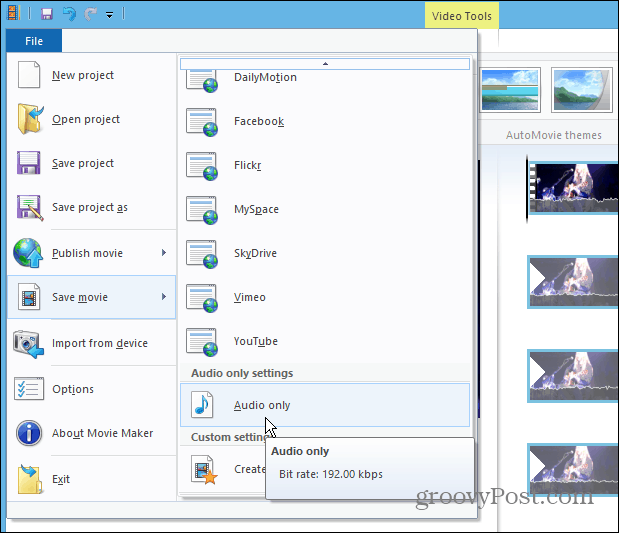Open the File tab
Viewport: 619px width, 533px height.
pos(34,41)
